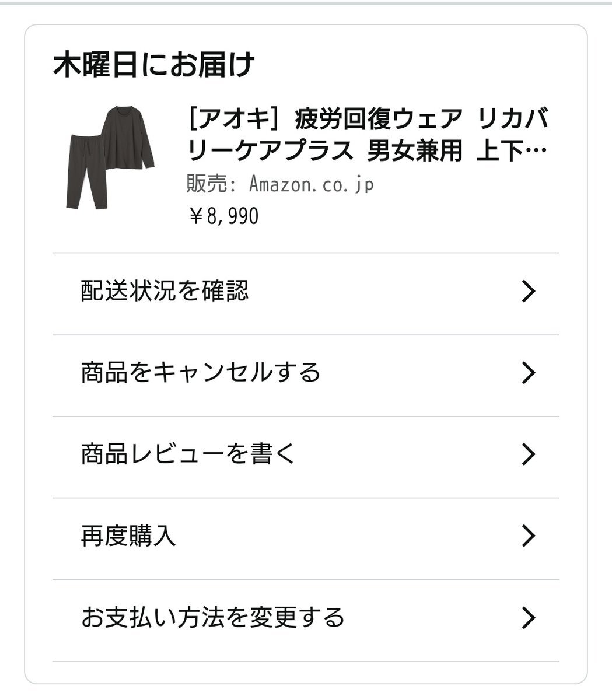Click the long-sleeve top in product image
This screenshot has width=612, height=700.
[128, 137]
